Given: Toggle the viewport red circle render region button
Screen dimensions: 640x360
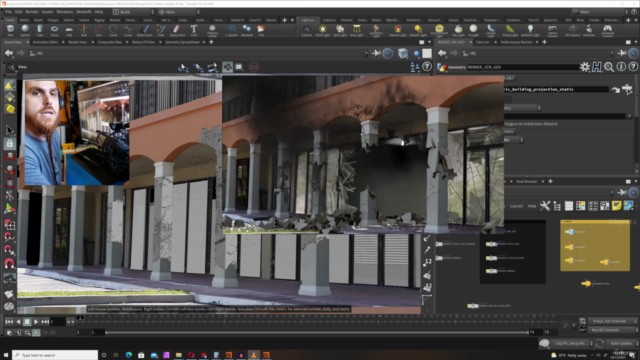Looking at the screenshot, I should pyautogui.click(x=253, y=67).
